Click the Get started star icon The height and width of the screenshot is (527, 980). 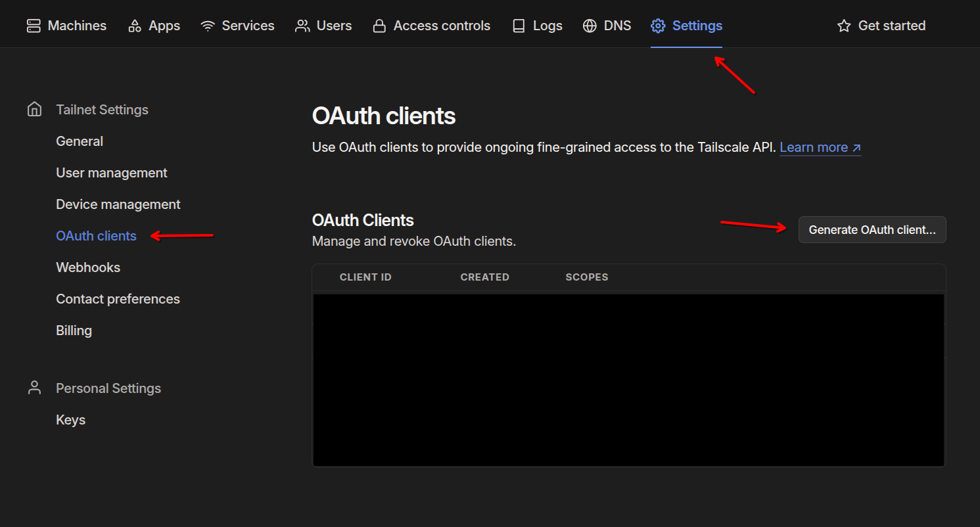[844, 26]
